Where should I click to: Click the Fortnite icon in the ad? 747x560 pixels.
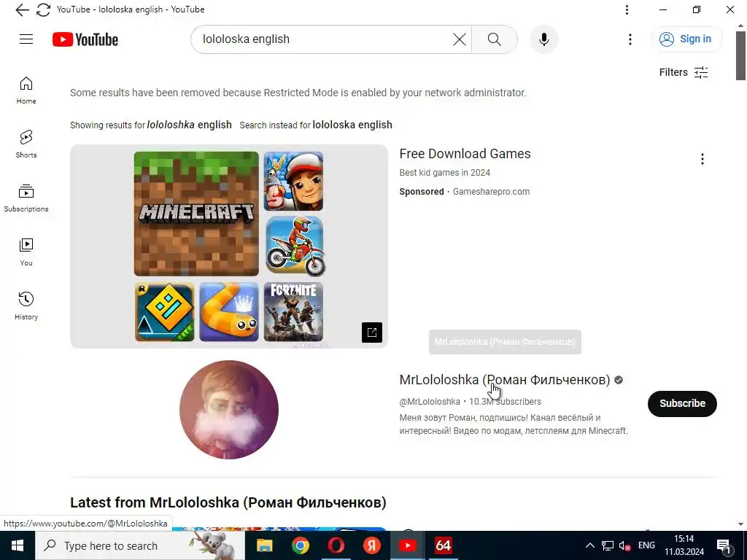pos(293,312)
